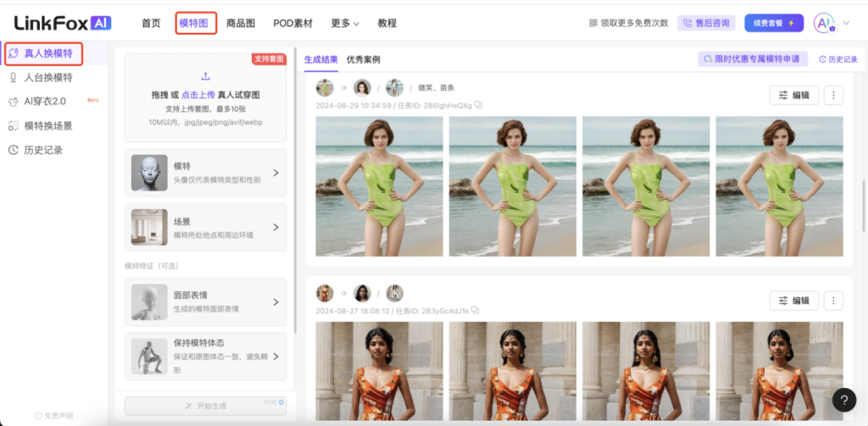This screenshot has height=426, width=868.
Task: Open the first orange dress result image
Action: (379, 371)
